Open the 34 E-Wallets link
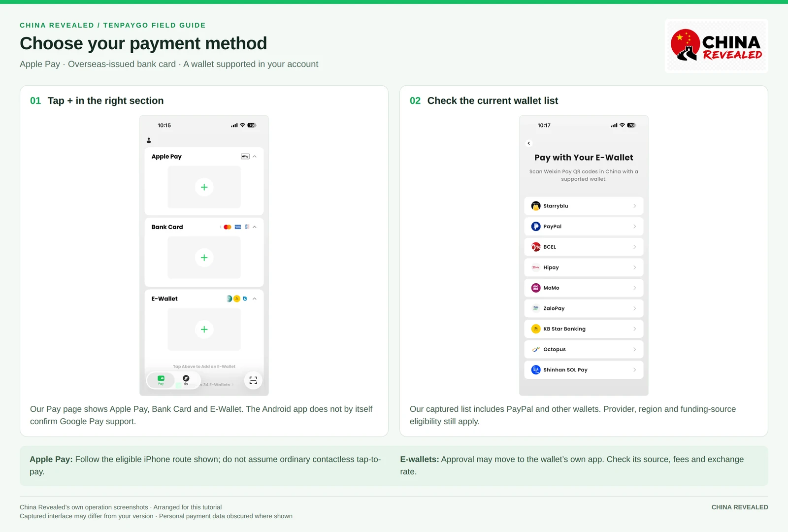788x532 pixels. pyautogui.click(x=217, y=385)
